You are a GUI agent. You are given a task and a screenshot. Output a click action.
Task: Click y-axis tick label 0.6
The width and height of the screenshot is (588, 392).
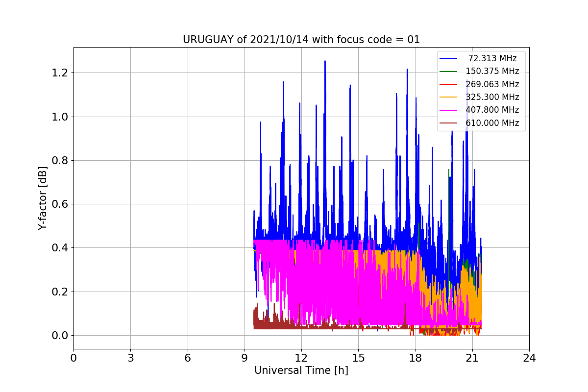(60, 204)
